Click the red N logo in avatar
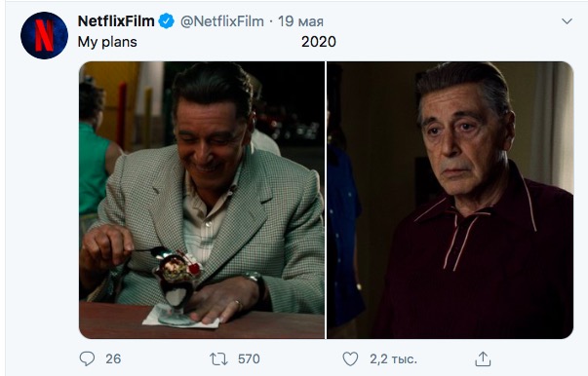Viewport: 588px width, 376px height. (x=44, y=35)
